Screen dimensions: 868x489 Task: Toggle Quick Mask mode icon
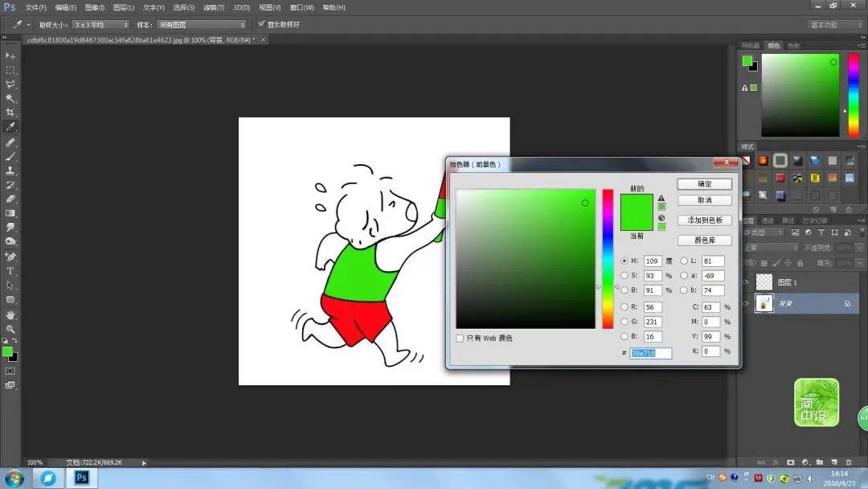pyautogui.click(x=10, y=371)
